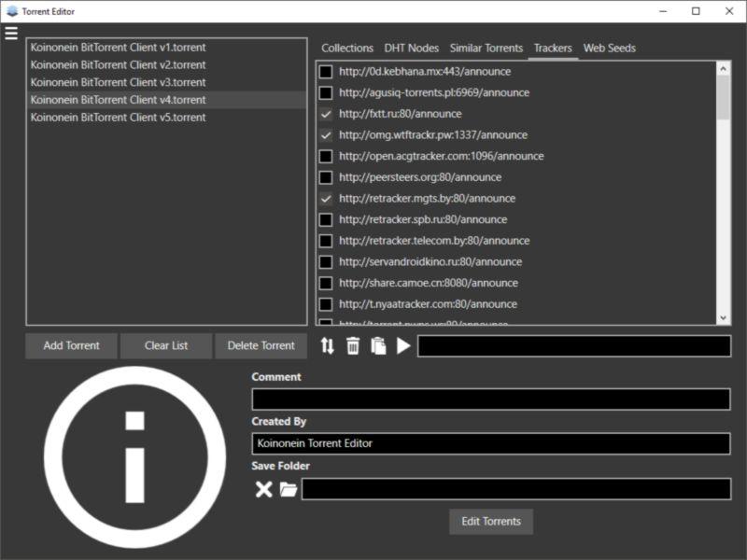747x560 pixels.
Task: Maximize the Torrent Editor window
Action: click(x=696, y=11)
